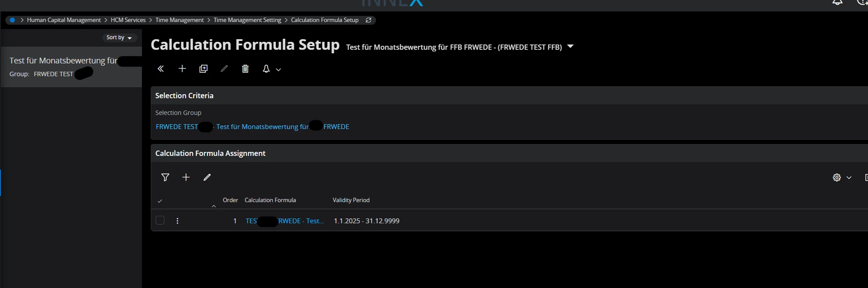
Task: Sort by the Calculation Formula column header
Action: [270, 200]
